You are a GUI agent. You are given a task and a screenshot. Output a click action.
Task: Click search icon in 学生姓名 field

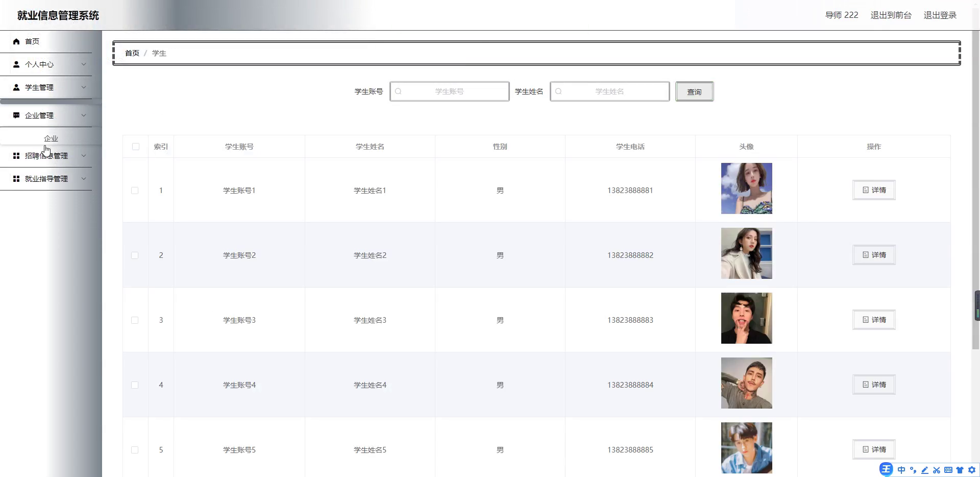558,91
